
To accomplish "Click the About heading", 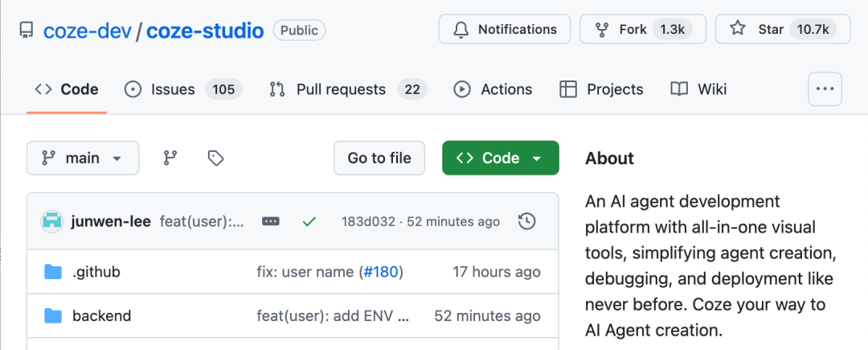I will coord(609,159).
